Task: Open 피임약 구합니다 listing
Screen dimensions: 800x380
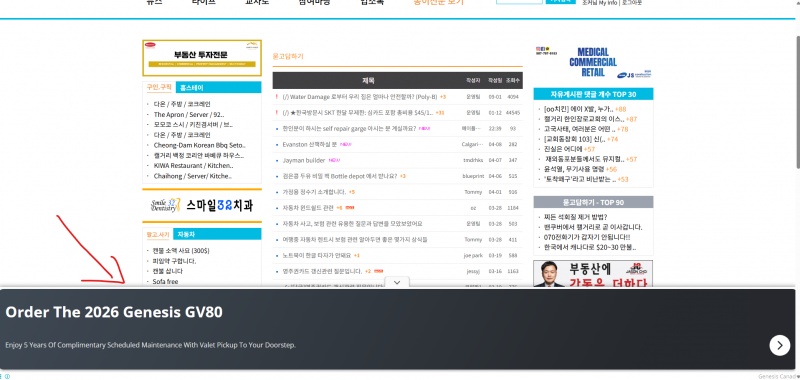Action: coord(174,261)
